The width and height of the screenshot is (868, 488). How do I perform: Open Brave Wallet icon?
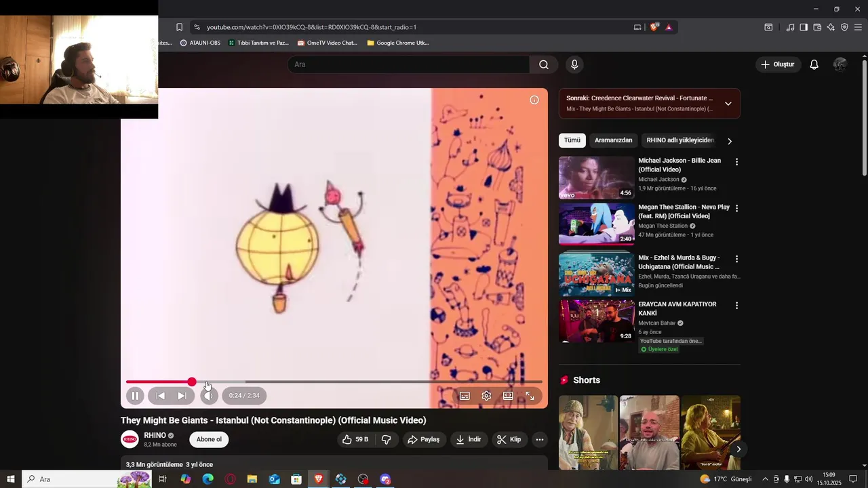(x=817, y=27)
